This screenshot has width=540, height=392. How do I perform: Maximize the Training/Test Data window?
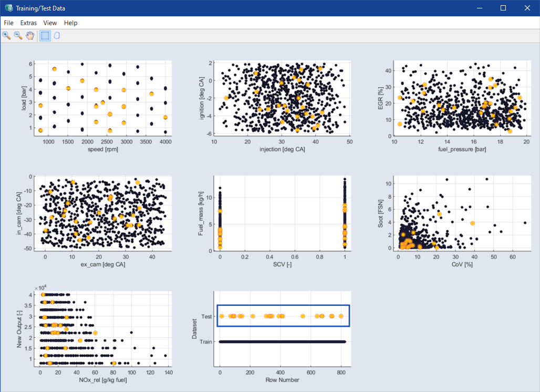(x=503, y=8)
